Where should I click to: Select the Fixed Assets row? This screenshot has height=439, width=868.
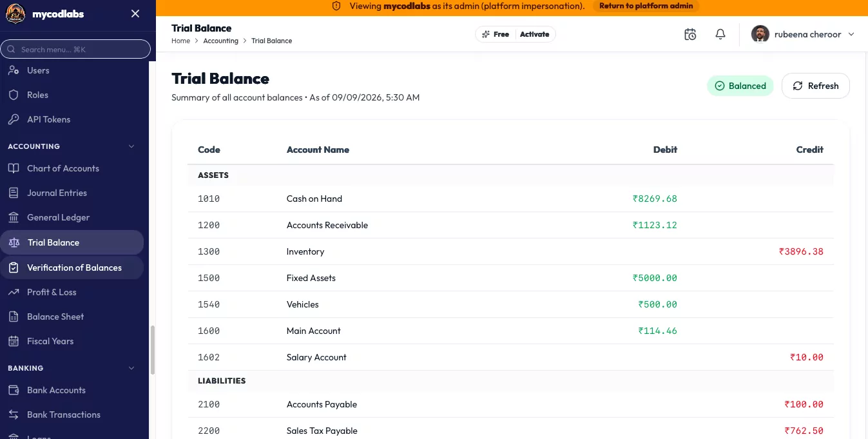click(x=510, y=278)
